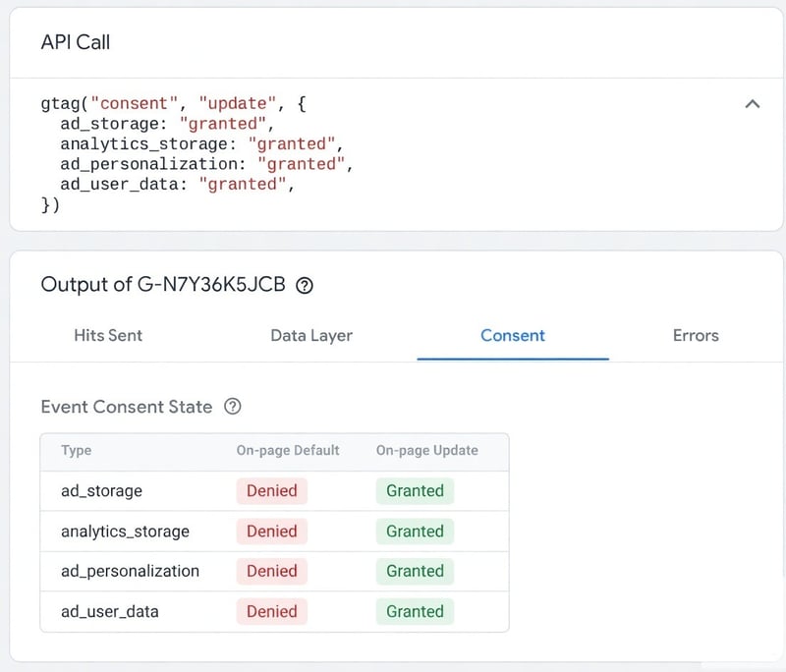Switch to the Hits Sent tab
Viewport: 786px width, 672px height.
108,335
